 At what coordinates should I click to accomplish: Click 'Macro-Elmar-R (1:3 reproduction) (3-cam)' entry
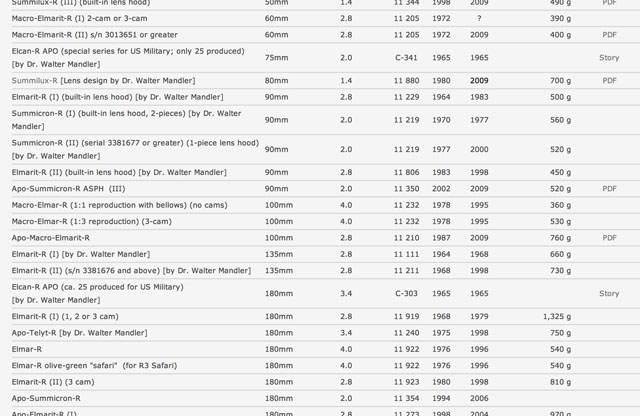point(92,221)
